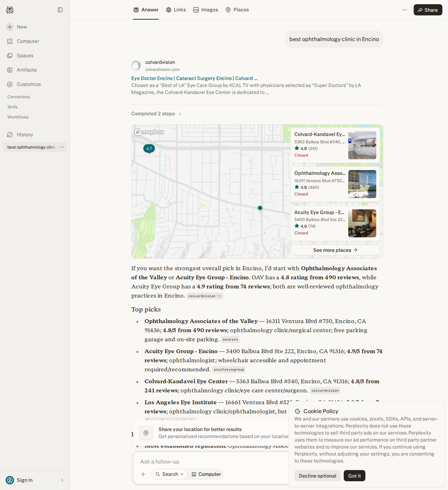
Task: Click the 4.7 map marker pin
Action: point(149,149)
